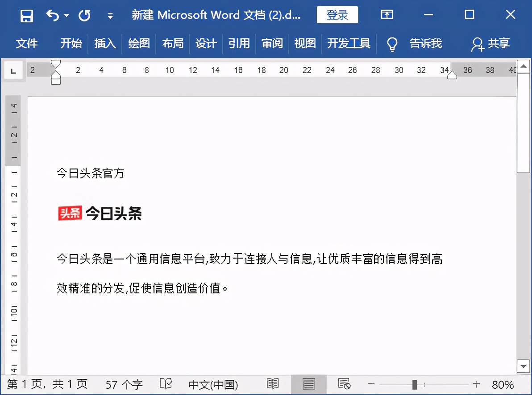Switch to Read Mode view
This screenshot has height=395, width=532.
coord(273,384)
